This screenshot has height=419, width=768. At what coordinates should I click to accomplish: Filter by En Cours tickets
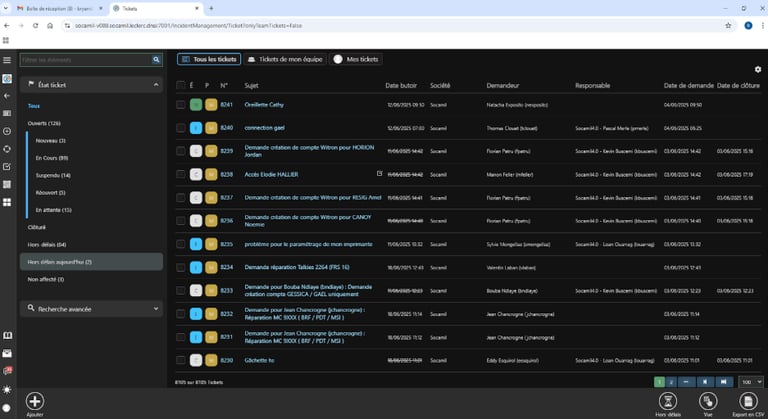pos(52,158)
